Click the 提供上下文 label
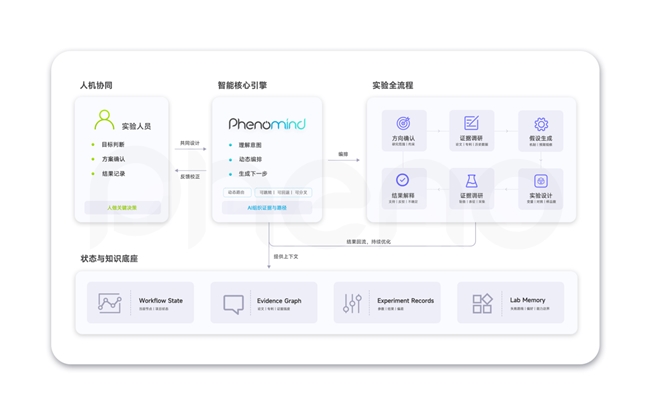Image resolution: width=650 pixels, height=416 pixels. [x=286, y=256]
